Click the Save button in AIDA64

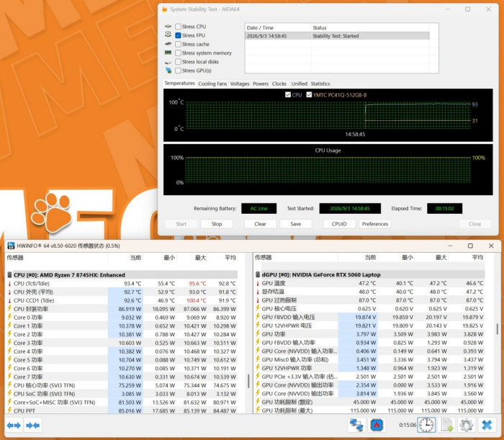(296, 224)
